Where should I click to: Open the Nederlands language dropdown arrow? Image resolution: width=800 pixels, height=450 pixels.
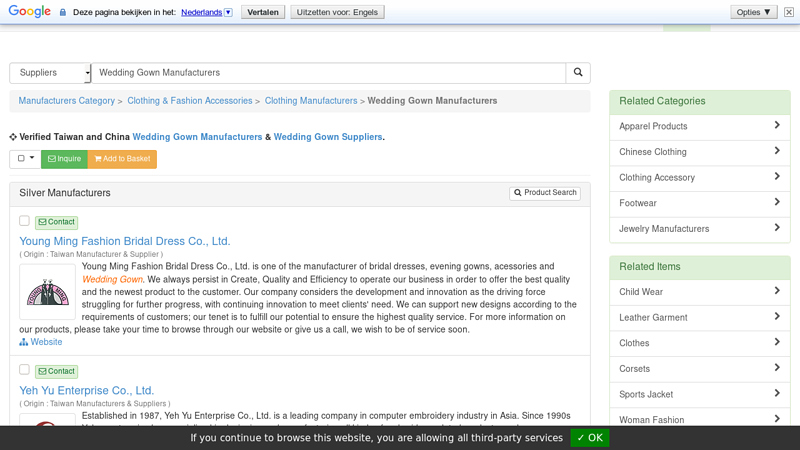tap(229, 12)
